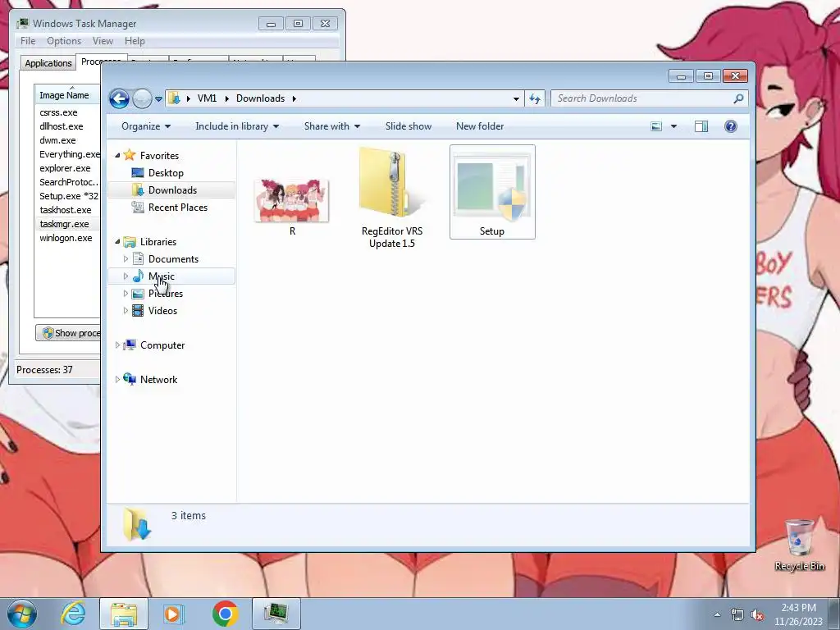Open the Windows Start menu
The image size is (840, 630).
pos(21,614)
